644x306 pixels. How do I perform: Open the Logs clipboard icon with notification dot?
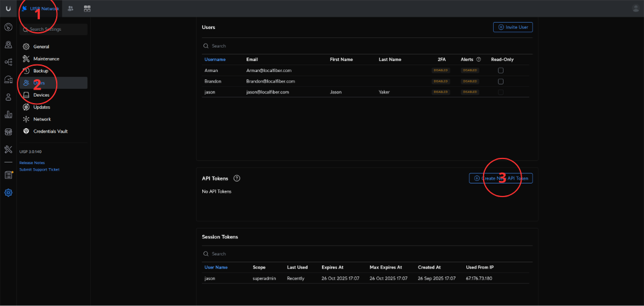[x=8, y=175]
